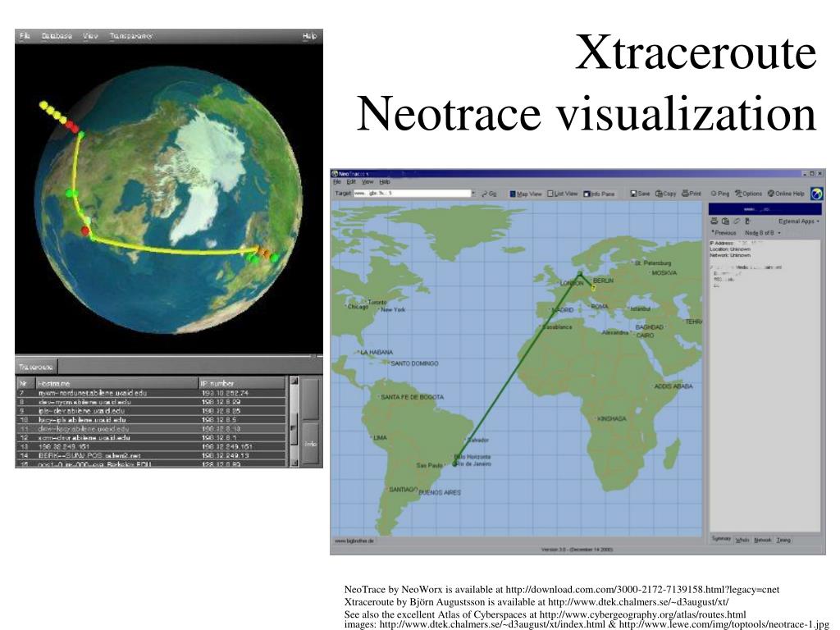
Task: Click the Go trace button
Action: tap(489, 194)
